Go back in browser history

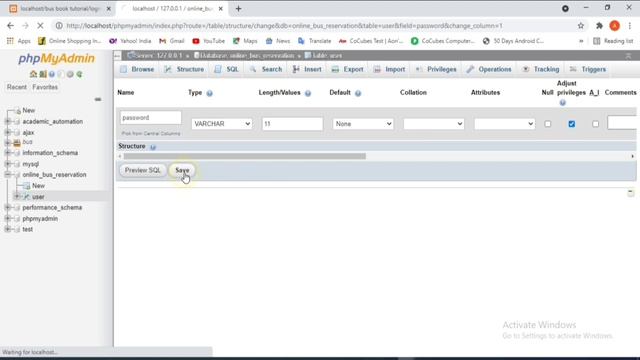coord(10,26)
